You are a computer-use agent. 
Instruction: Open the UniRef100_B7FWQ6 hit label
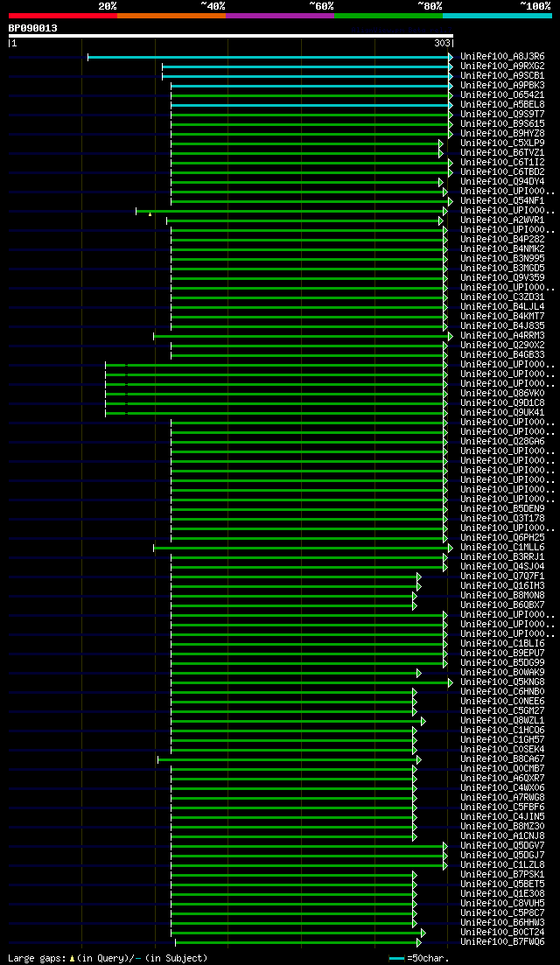pos(502,943)
